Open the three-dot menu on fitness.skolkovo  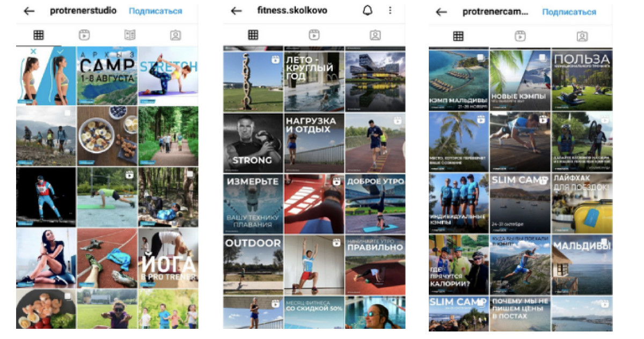click(390, 11)
